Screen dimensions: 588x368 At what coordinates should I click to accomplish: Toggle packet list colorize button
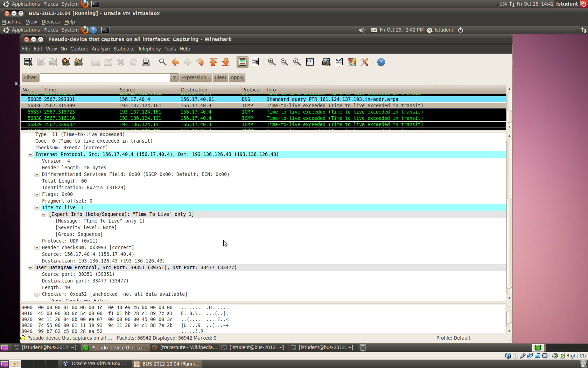click(242, 62)
